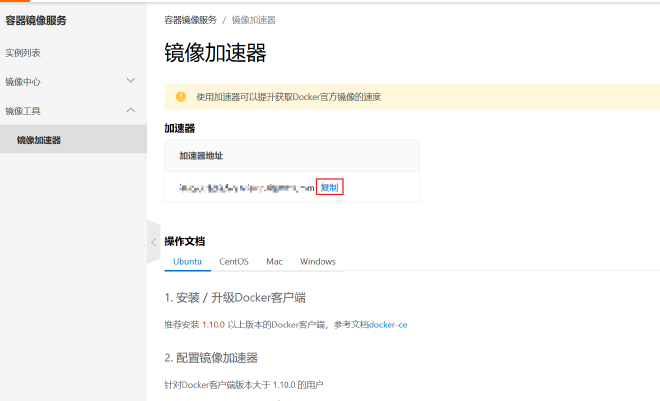
Task: Open 实例列表 in the sidebar
Action: (x=23, y=53)
